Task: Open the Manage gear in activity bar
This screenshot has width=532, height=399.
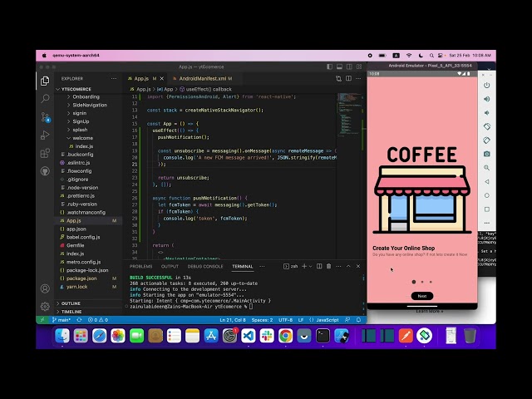Action: (x=45, y=307)
